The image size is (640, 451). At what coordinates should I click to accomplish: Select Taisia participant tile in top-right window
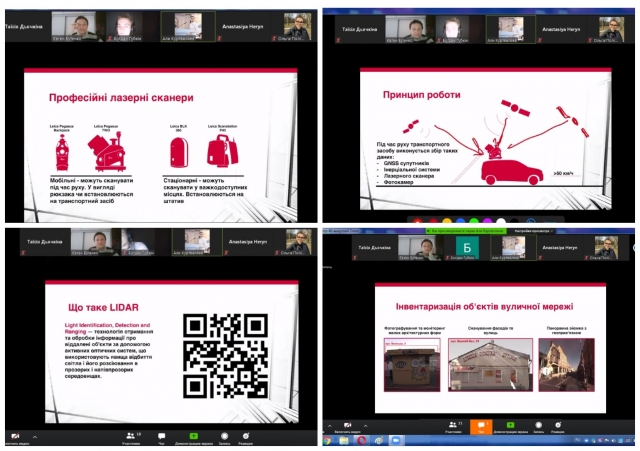coord(359,29)
